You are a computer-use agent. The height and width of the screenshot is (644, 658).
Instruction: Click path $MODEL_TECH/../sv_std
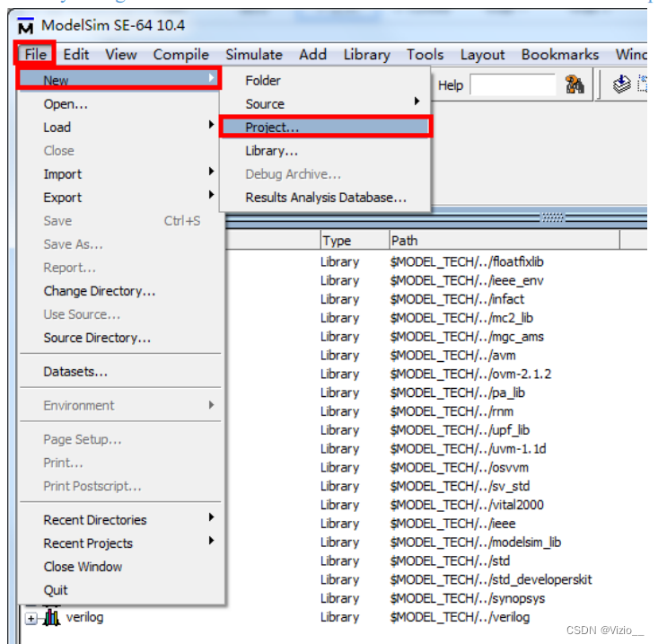tap(460, 486)
